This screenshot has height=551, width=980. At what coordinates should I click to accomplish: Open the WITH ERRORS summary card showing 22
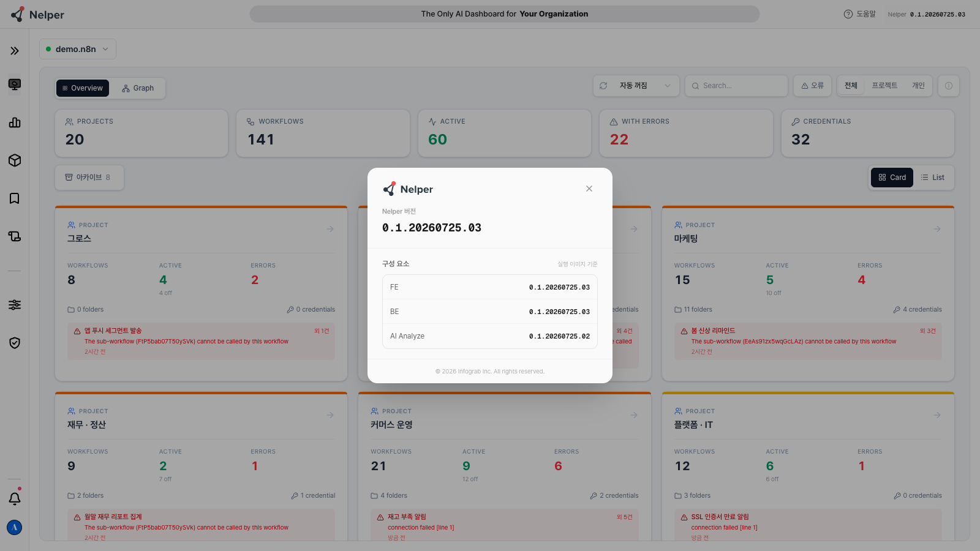tap(686, 133)
